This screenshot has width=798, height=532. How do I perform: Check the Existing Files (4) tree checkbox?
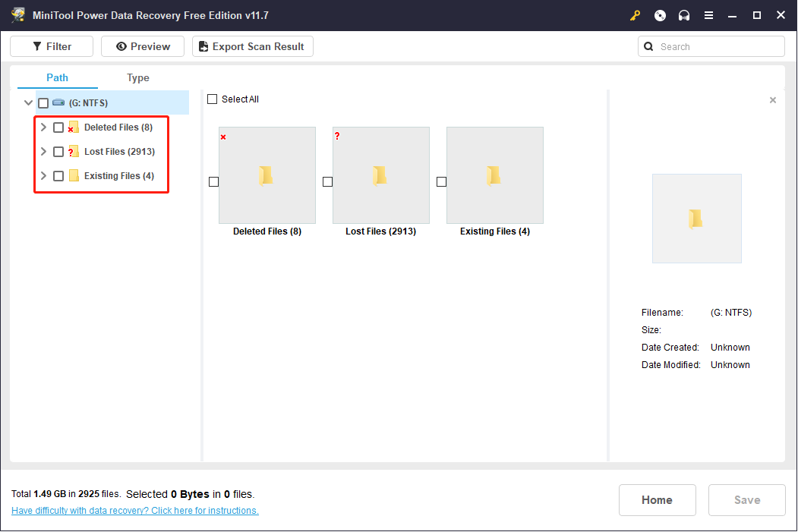point(58,175)
